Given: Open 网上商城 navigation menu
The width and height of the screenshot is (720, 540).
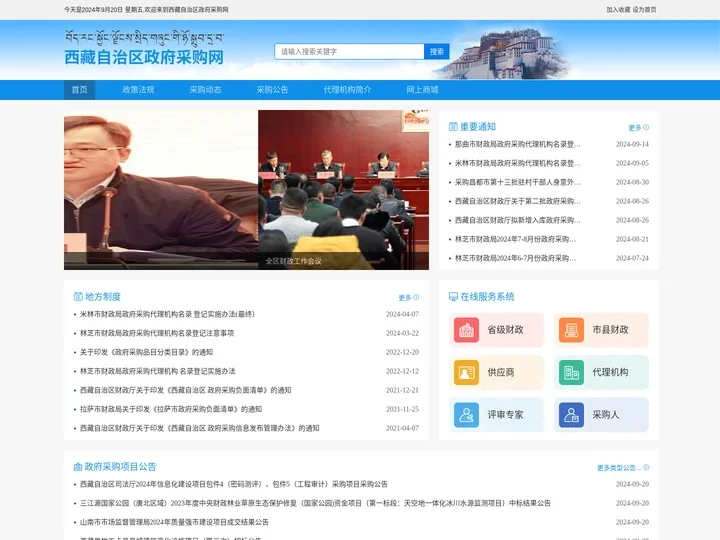Looking at the screenshot, I should 422,90.
